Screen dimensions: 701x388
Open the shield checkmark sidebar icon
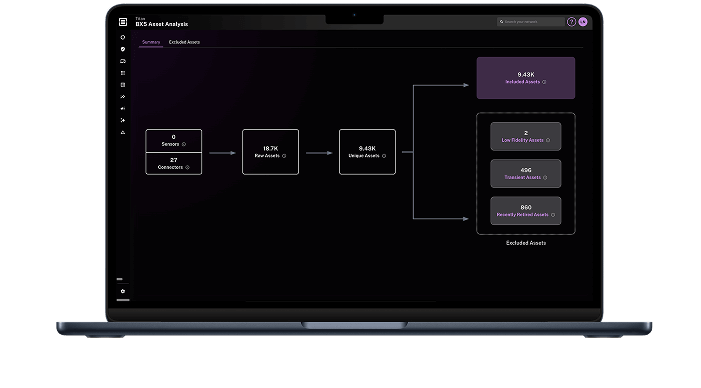[x=123, y=49]
